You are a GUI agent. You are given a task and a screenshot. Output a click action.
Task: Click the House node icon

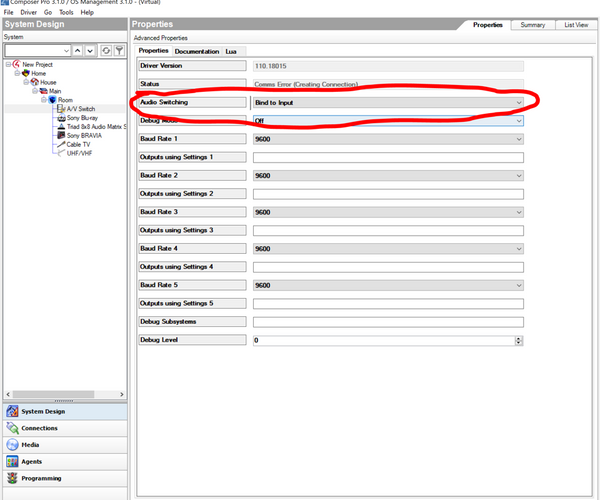point(35,82)
